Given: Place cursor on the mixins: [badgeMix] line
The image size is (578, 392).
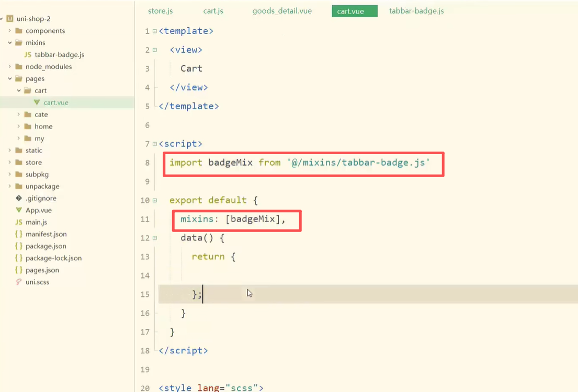Looking at the screenshot, I should [233, 219].
